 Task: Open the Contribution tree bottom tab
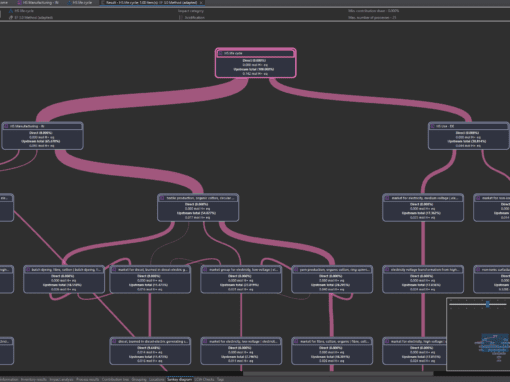tap(115, 379)
